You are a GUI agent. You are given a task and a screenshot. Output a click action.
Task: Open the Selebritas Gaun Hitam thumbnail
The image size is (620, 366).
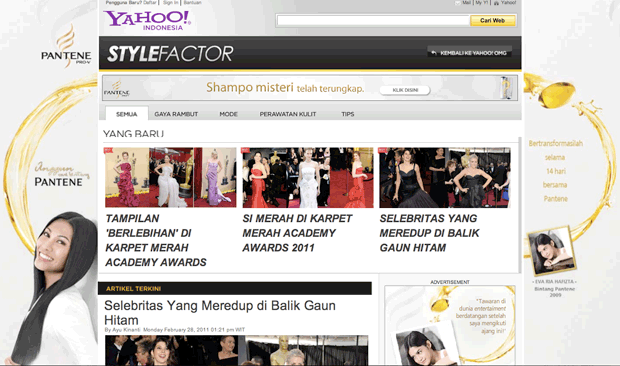(x=445, y=177)
